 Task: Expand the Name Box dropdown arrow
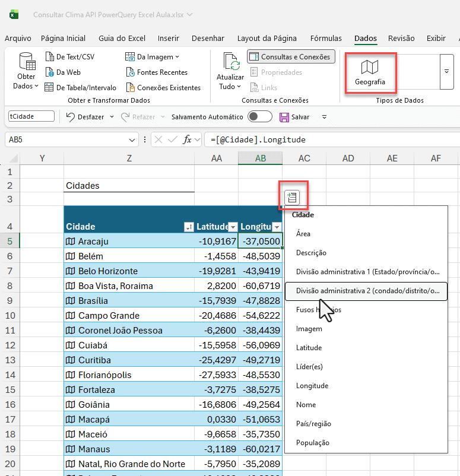pyautogui.click(x=132, y=140)
